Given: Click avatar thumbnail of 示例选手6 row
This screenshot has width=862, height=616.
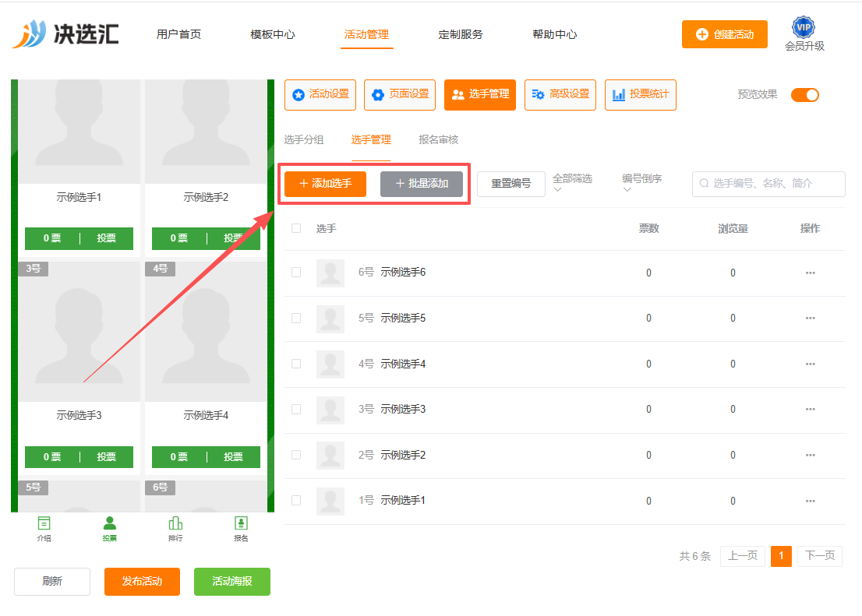Looking at the screenshot, I should click(x=330, y=273).
